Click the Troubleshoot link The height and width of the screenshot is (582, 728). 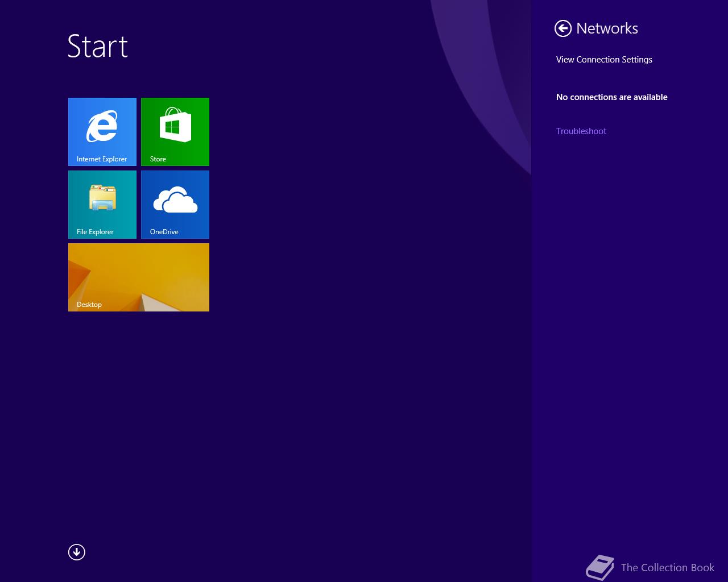581,131
